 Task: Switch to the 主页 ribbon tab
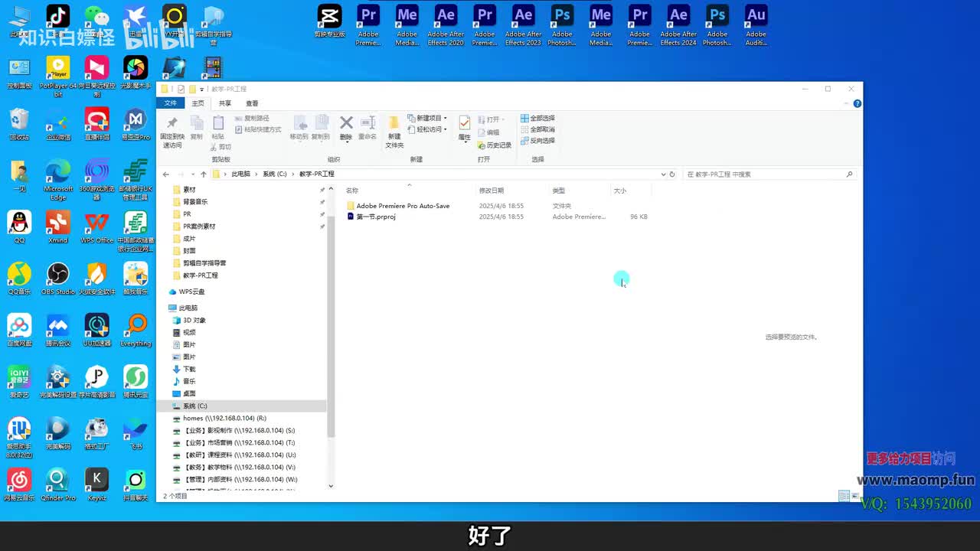tap(198, 103)
